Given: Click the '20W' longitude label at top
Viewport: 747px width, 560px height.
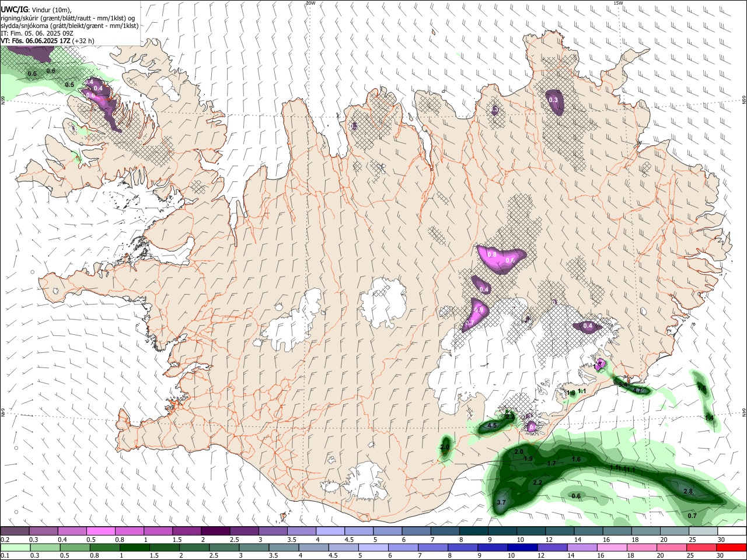Looking at the screenshot, I should point(310,3).
